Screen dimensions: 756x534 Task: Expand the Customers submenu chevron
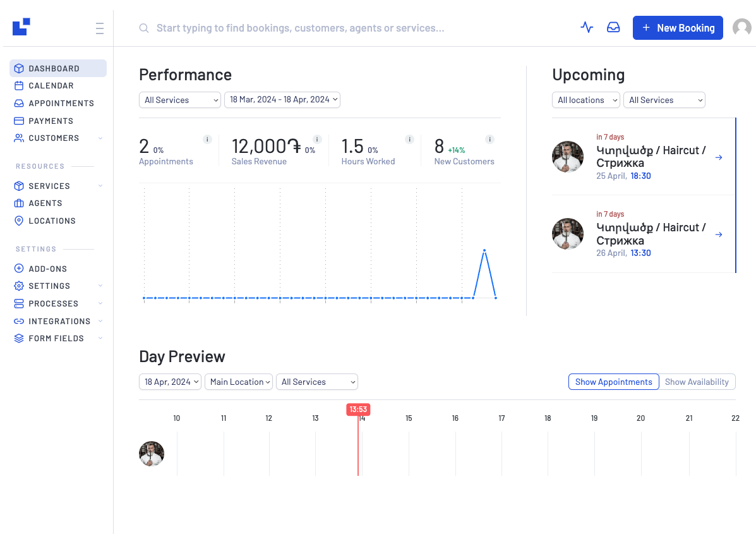[x=100, y=138]
